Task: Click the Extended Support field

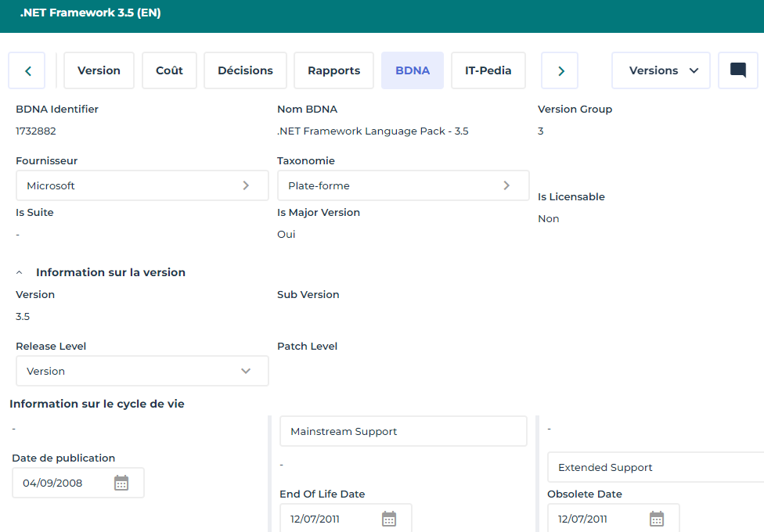Action: coord(654,467)
